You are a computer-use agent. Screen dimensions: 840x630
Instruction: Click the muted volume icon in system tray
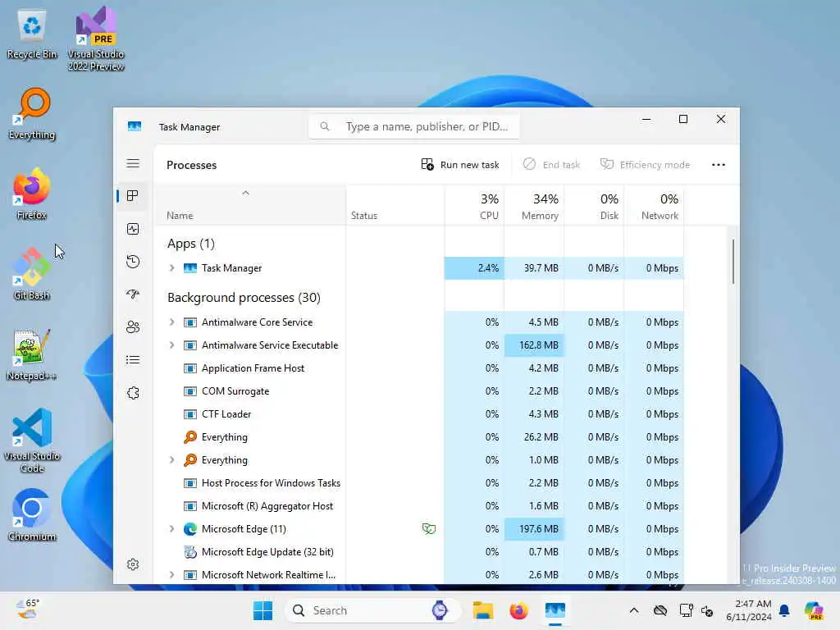coord(707,610)
